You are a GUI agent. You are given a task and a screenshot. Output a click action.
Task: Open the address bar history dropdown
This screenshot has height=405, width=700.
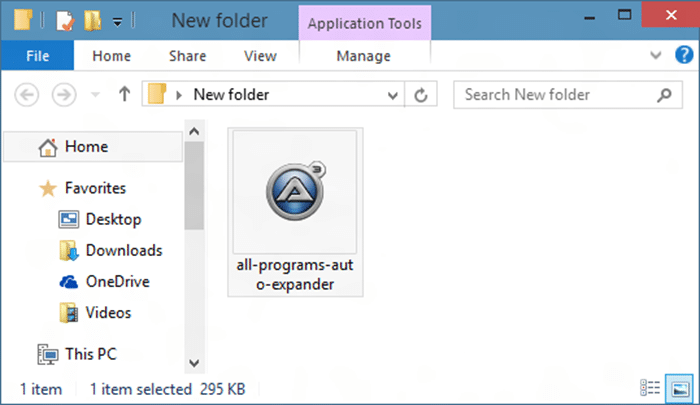tap(392, 95)
